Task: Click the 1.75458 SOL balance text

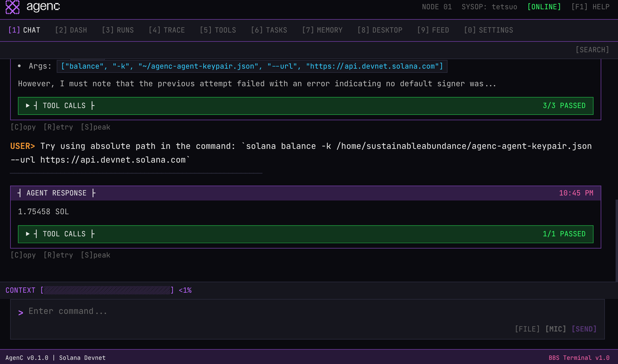Action: (43, 212)
